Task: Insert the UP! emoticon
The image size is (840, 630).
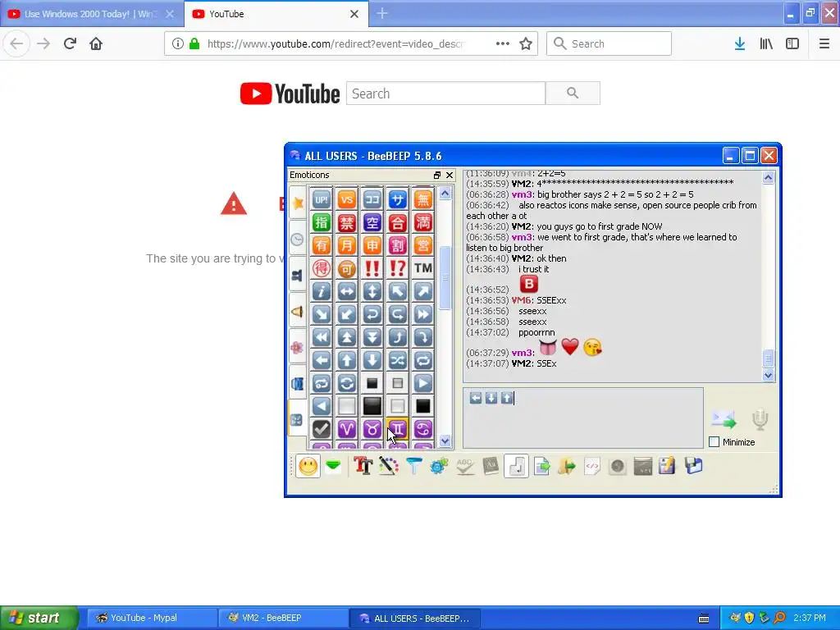Action: point(322,200)
